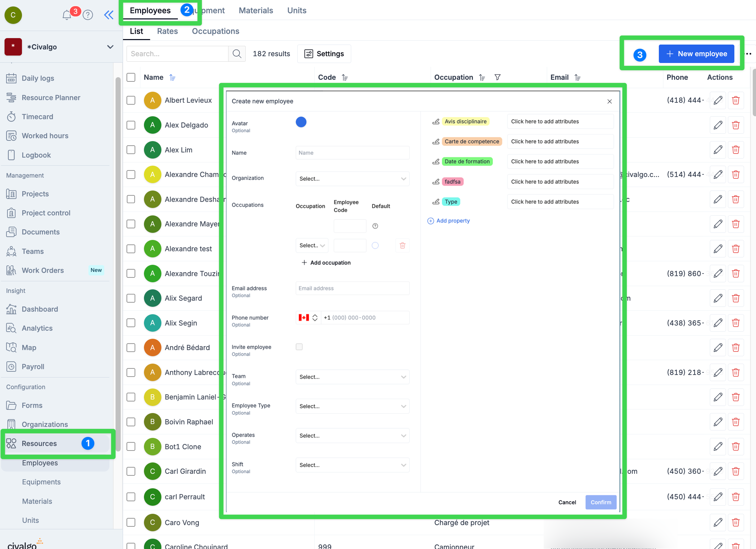
Task: Click help icon beside Employee Code field
Action: click(375, 226)
